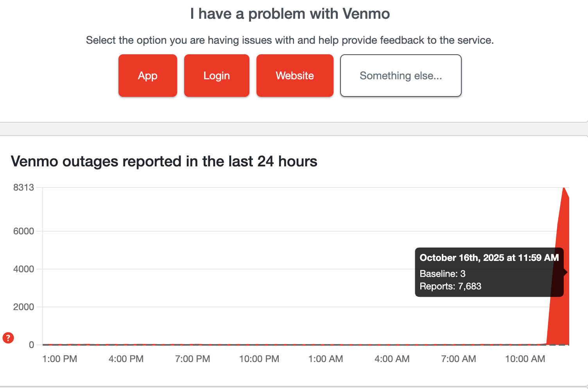Viewport: 588px width, 389px height.
Task: Open the "Something else..." option
Action: 401,76
